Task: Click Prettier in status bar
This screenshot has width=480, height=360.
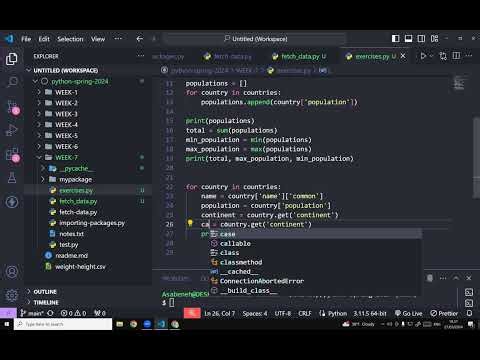Action: (x=444, y=313)
